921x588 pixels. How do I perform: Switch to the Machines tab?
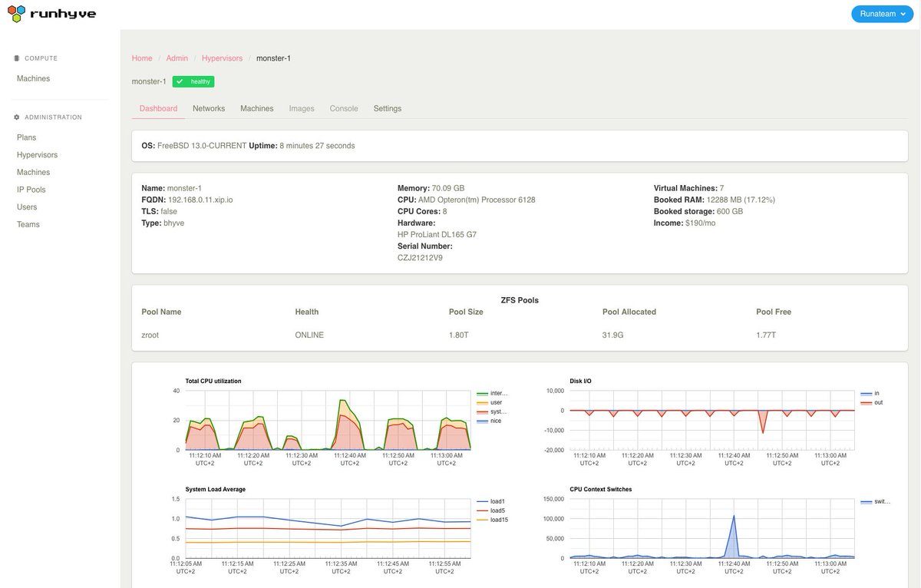click(x=257, y=109)
